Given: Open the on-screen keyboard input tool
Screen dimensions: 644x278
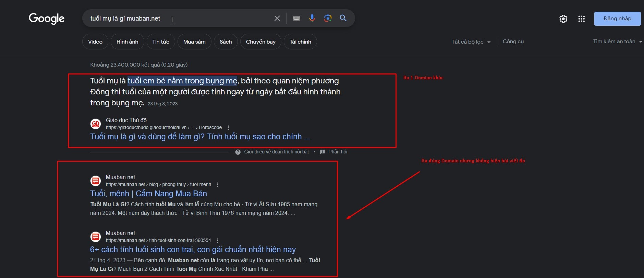Looking at the screenshot, I should click(x=296, y=18).
